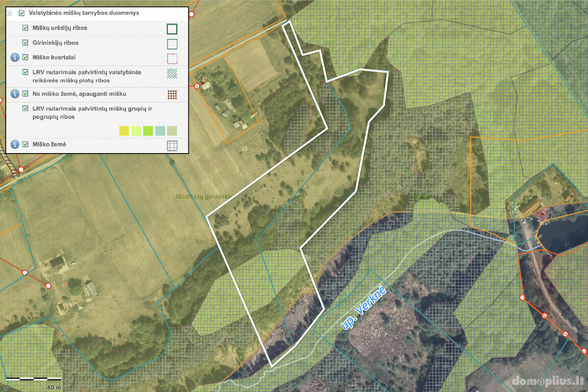Click Girininkijų ribos legend symbol
The image size is (588, 392).
[x=172, y=43]
